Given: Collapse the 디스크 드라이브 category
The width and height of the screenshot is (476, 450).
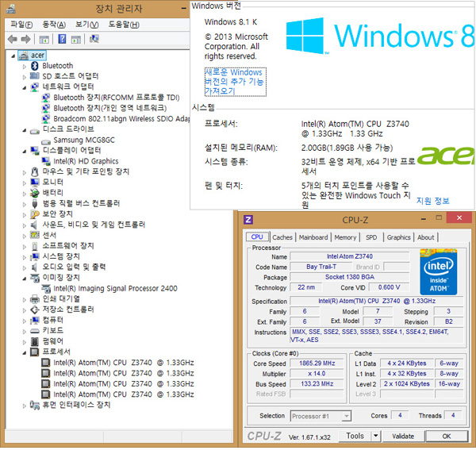Looking at the screenshot, I should pos(25,131).
